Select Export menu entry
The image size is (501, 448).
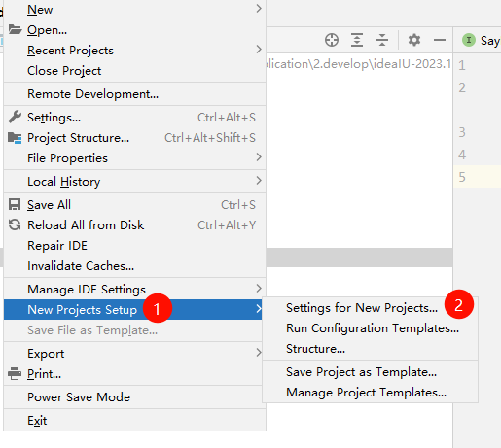134,354
